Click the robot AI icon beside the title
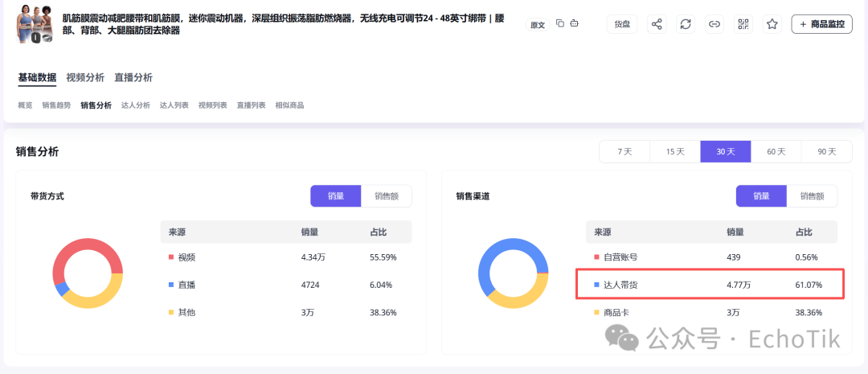Image resolution: width=868 pixels, height=374 pixels. [575, 23]
